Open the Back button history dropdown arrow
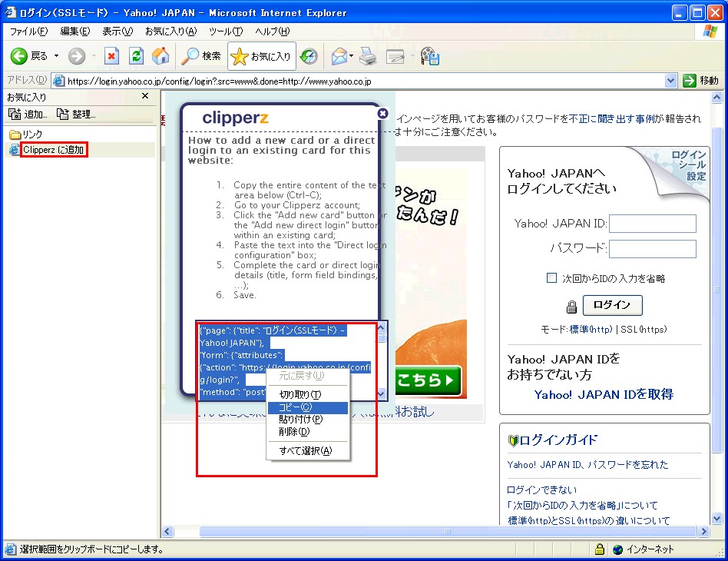The image size is (728, 561). (x=56, y=56)
